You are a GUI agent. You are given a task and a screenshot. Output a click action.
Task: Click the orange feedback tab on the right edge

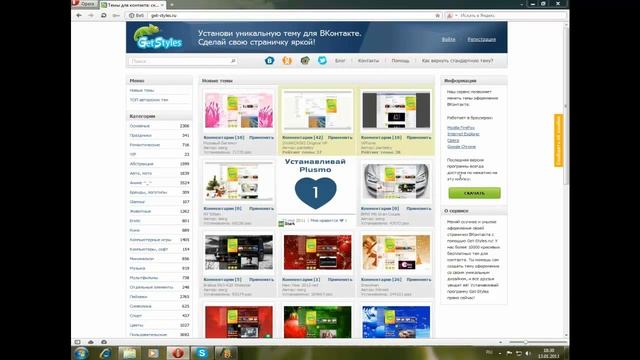[x=558, y=140]
